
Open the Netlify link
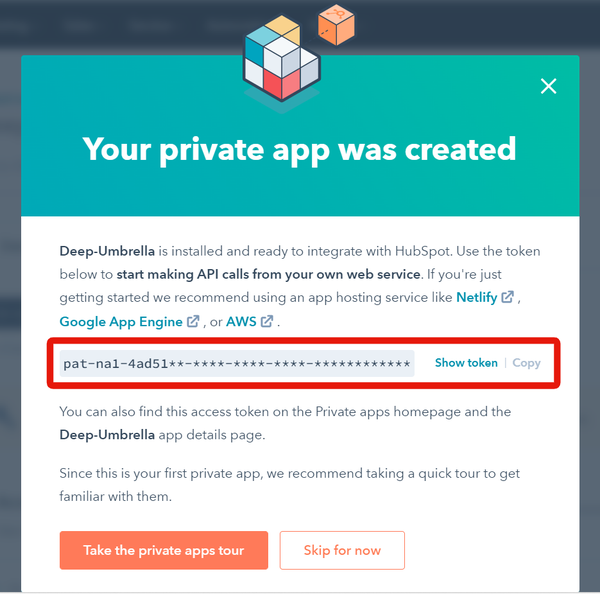coord(476,297)
